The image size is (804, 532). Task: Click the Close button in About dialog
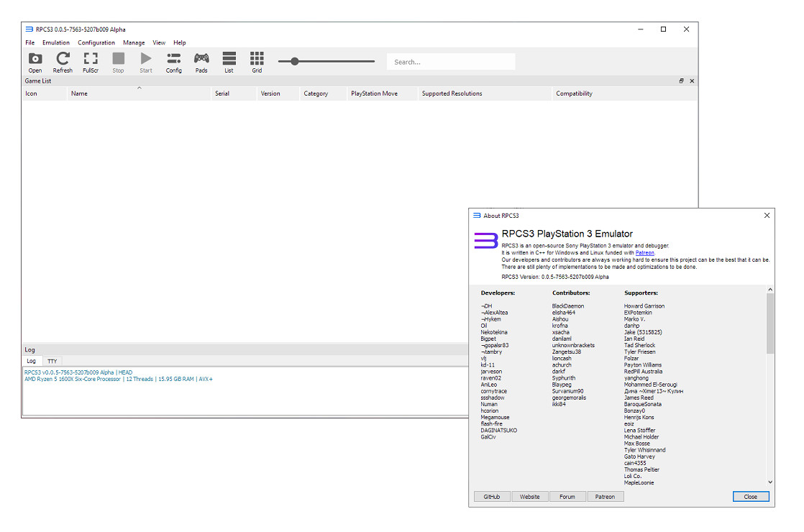pyautogui.click(x=751, y=497)
